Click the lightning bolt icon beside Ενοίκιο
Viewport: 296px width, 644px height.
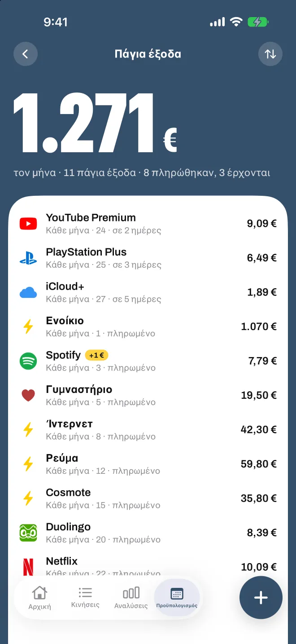click(x=28, y=326)
